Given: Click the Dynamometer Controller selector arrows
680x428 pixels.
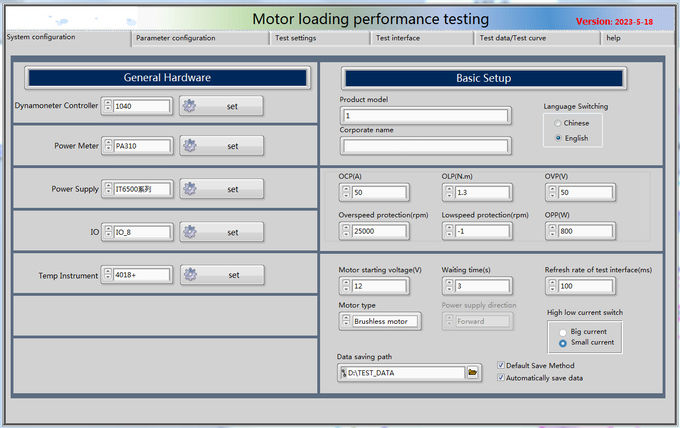Looking at the screenshot, I should pos(108,105).
